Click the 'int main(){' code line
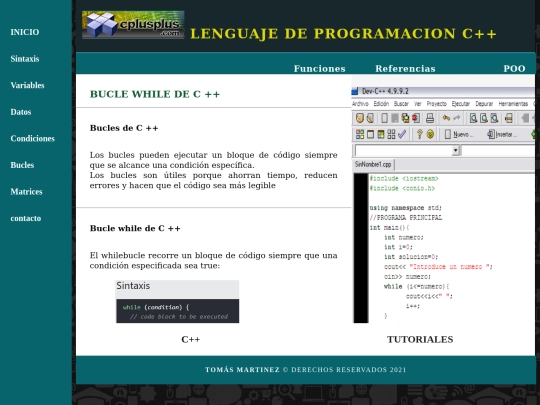Screen dimensions: 540x405 click(x=389, y=228)
